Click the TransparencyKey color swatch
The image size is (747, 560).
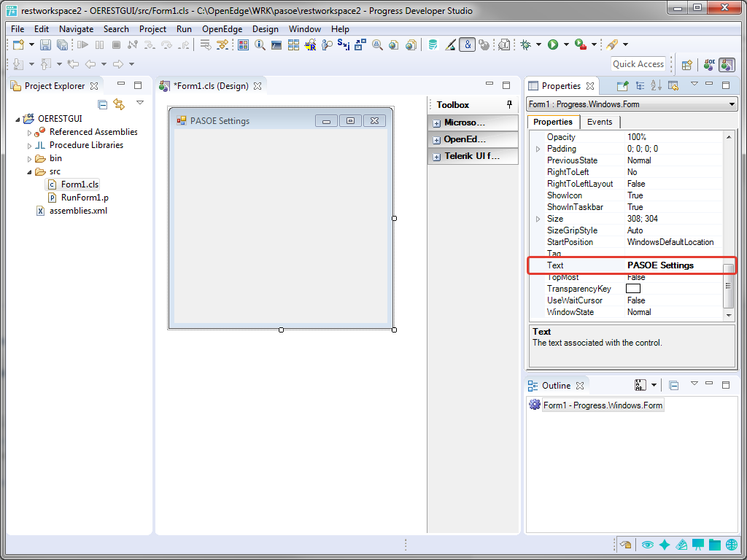632,289
